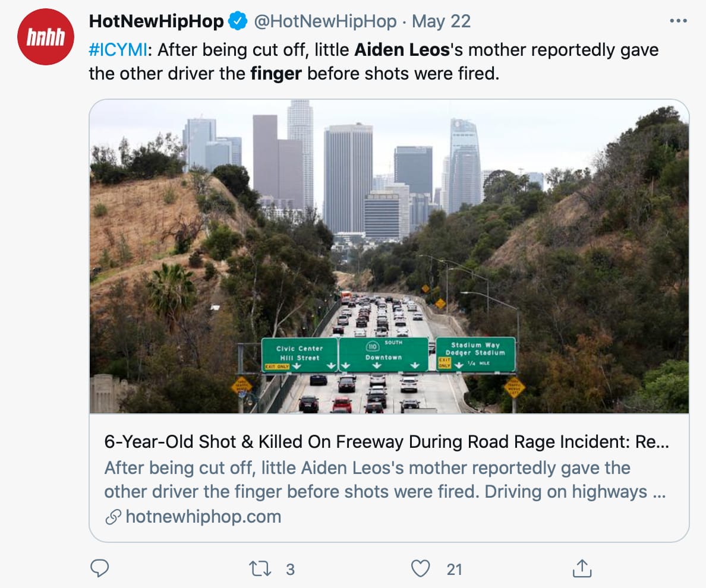Click the like count of 21

pos(454,570)
